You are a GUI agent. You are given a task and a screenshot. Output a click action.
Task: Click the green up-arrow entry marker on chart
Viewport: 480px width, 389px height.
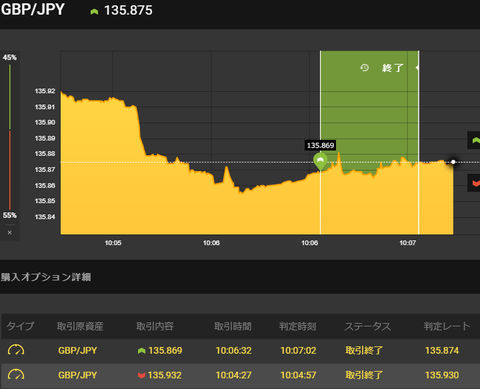click(320, 162)
